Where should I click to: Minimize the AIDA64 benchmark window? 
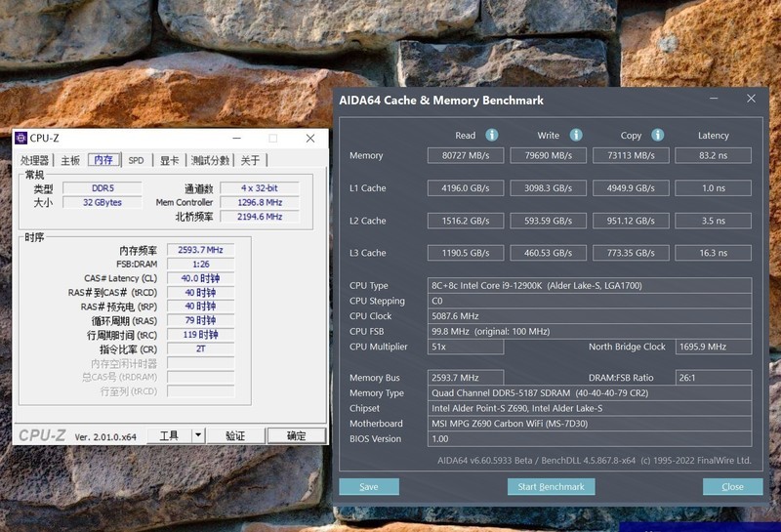(714, 99)
